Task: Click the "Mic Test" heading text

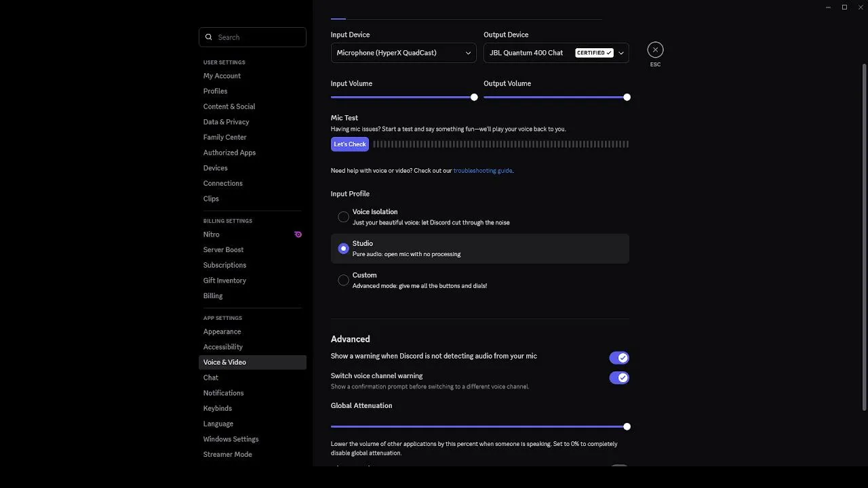Action: [344, 118]
